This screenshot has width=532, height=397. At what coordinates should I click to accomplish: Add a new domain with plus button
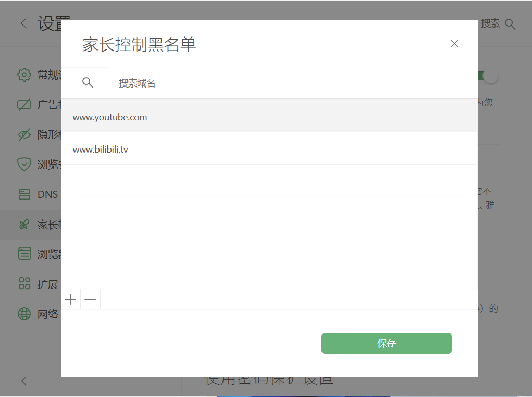tap(70, 299)
